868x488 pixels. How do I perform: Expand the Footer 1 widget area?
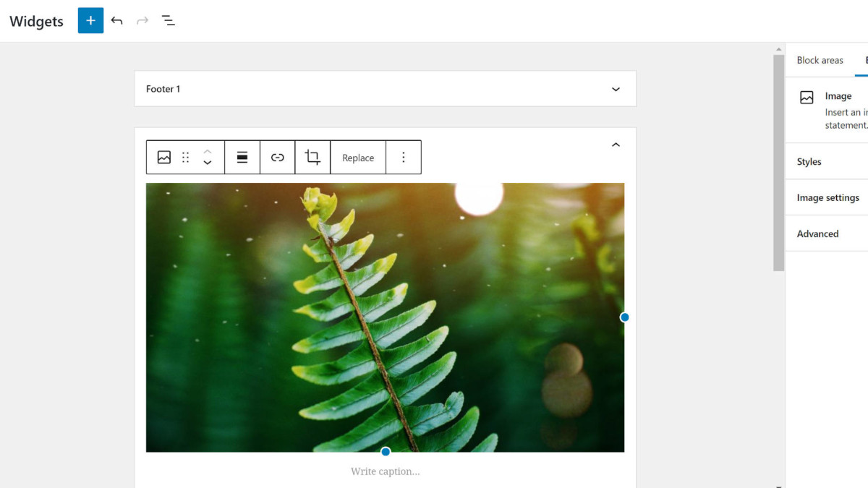[616, 89]
